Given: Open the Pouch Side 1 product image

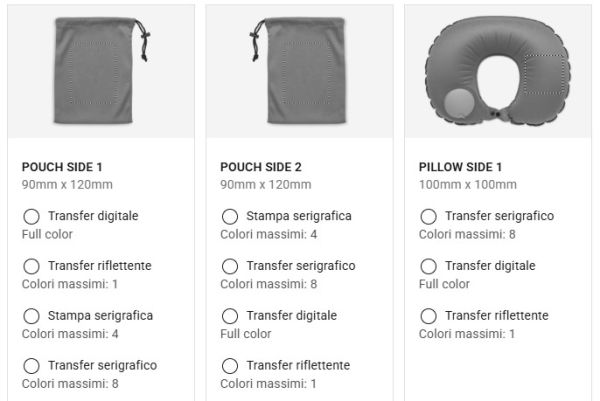Looking at the screenshot, I should (101, 71).
